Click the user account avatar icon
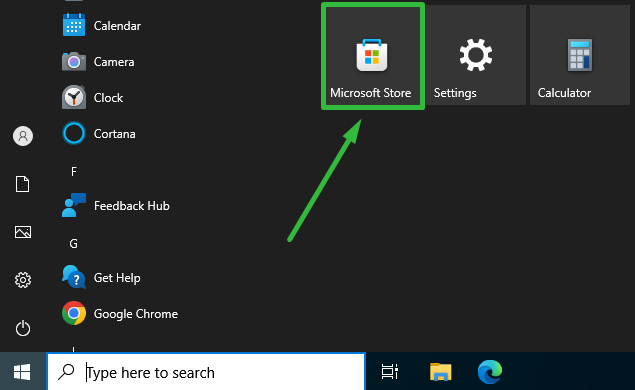Image resolution: width=635 pixels, height=390 pixels. [x=23, y=136]
